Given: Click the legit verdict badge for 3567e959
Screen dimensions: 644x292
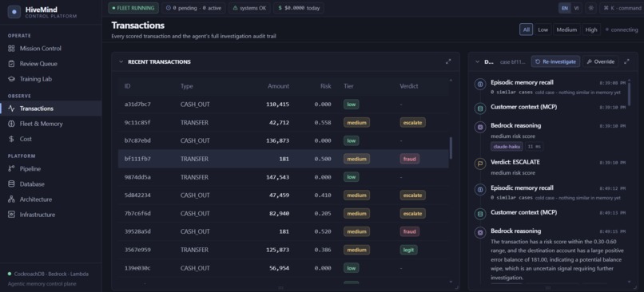Looking at the screenshot, I should click(x=408, y=250).
